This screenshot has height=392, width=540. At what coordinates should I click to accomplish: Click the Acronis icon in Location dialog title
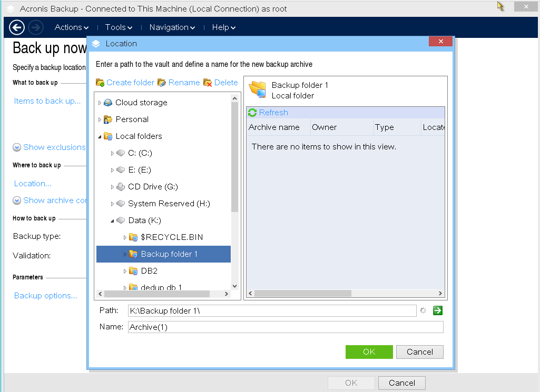point(96,44)
